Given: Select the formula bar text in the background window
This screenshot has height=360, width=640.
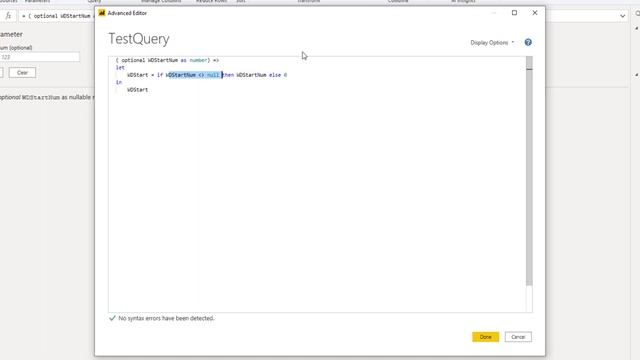Looking at the screenshot, I should [57, 16].
